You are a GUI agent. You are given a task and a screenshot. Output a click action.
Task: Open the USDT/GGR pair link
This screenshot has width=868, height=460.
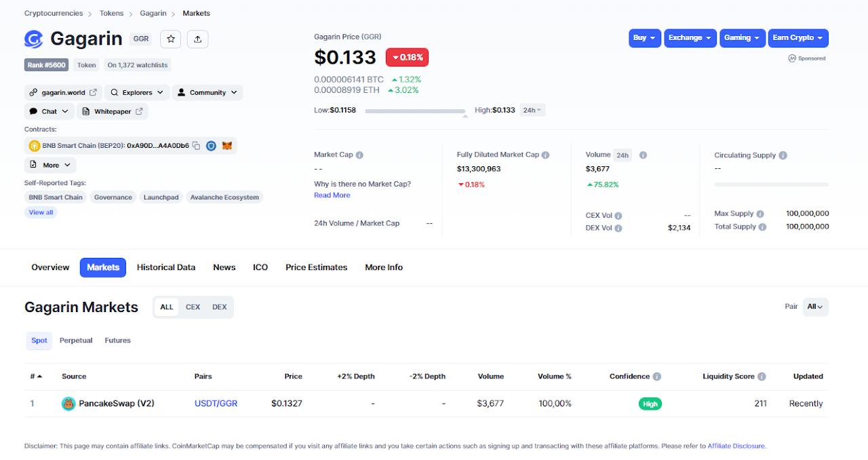(x=216, y=404)
